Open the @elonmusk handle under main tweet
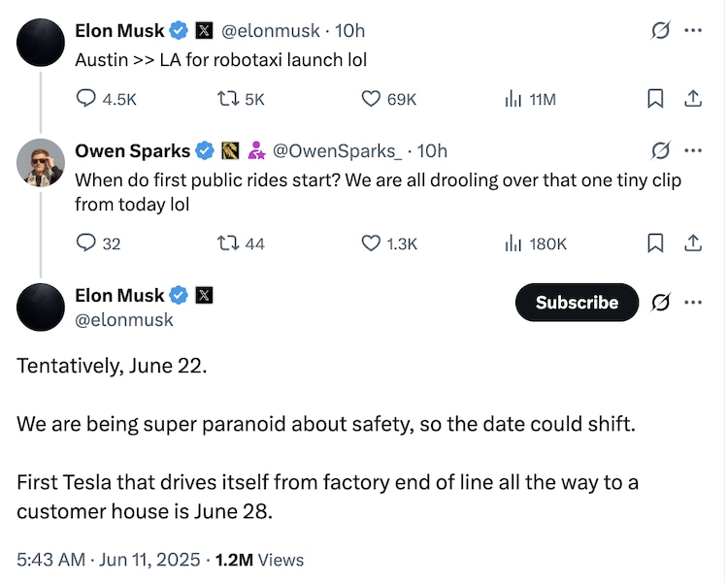The width and height of the screenshot is (728, 583). [124, 319]
